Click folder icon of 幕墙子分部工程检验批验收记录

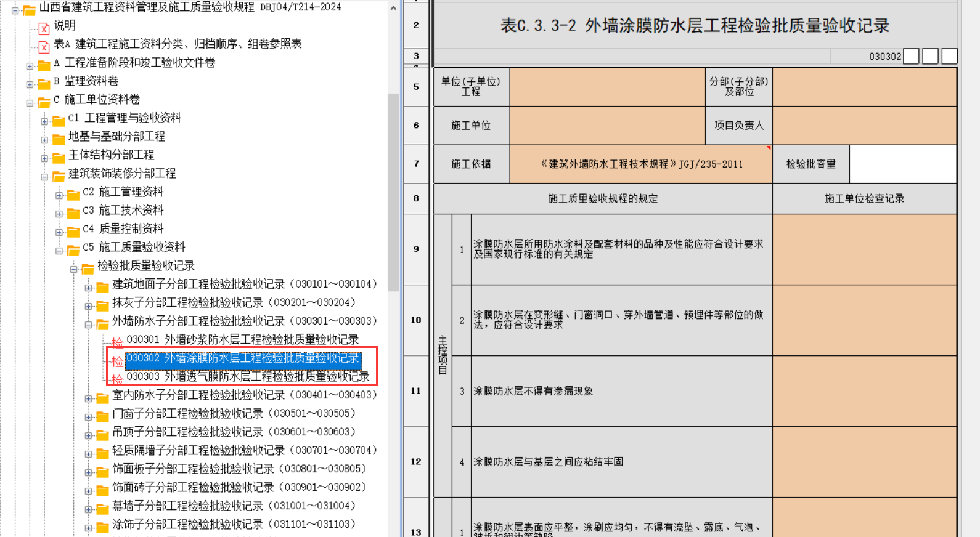(102, 509)
